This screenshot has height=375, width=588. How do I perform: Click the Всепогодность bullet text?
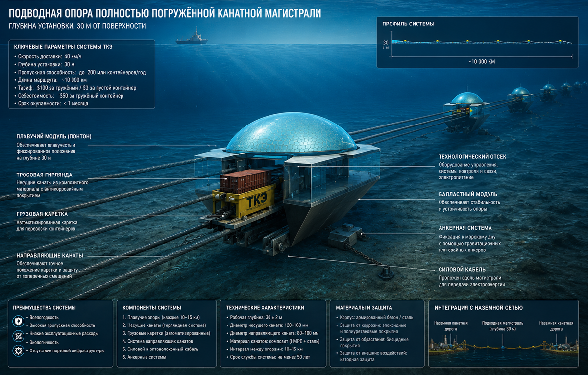(45, 317)
